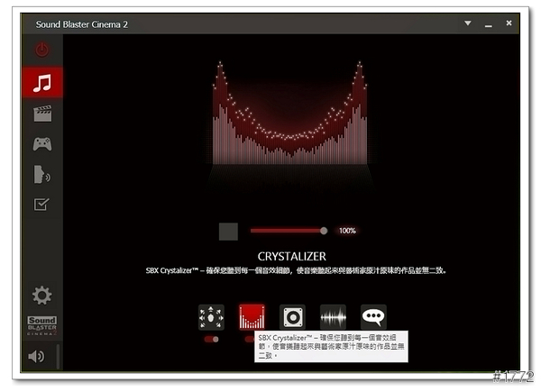Select the Crystalizer effect icon
The width and height of the screenshot is (541, 392).
252,317
